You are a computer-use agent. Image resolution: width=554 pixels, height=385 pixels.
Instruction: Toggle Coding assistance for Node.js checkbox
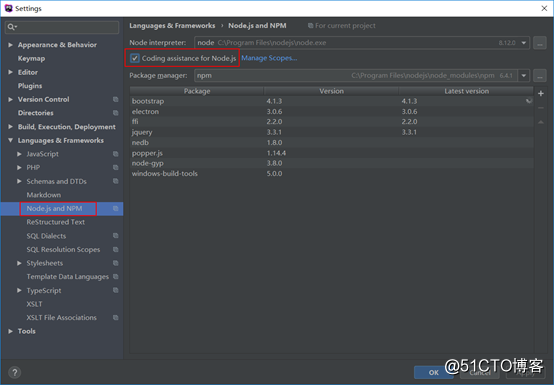(x=135, y=58)
